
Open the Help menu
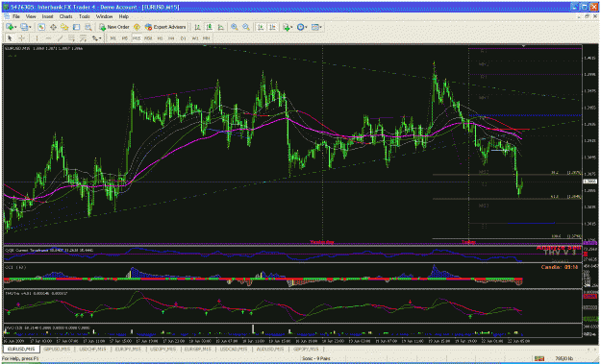coord(123,17)
